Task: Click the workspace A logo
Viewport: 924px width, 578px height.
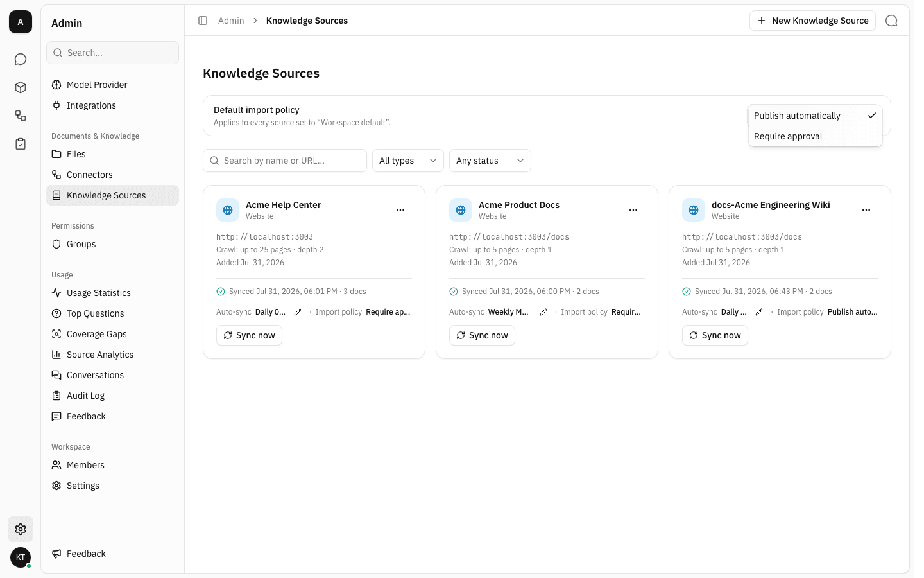Action: point(21,22)
